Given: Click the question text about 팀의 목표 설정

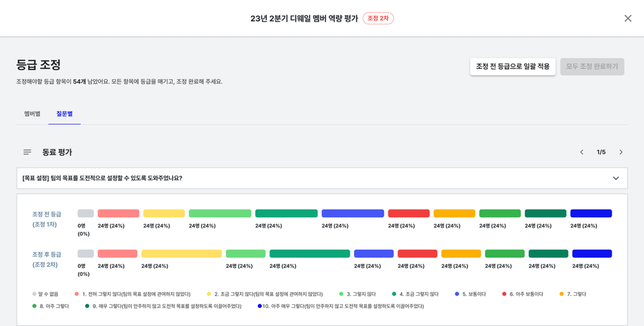Looking at the screenshot, I should (x=102, y=178).
